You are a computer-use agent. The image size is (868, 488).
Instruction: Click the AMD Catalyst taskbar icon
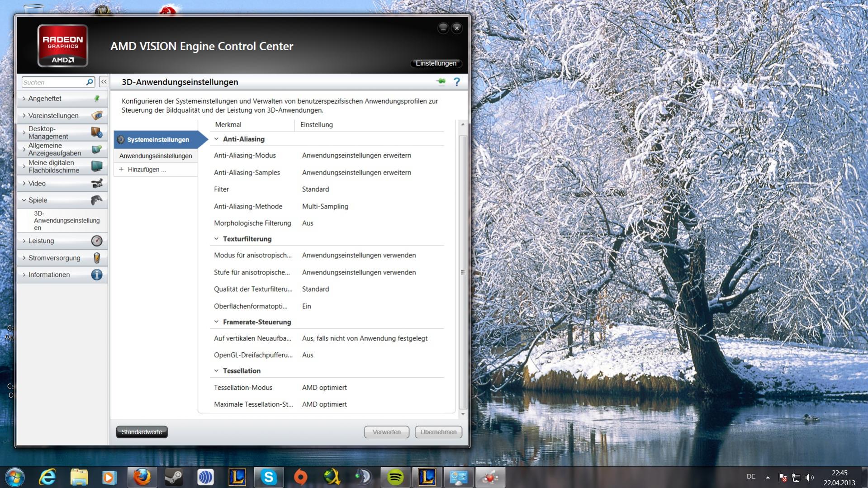(490, 477)
